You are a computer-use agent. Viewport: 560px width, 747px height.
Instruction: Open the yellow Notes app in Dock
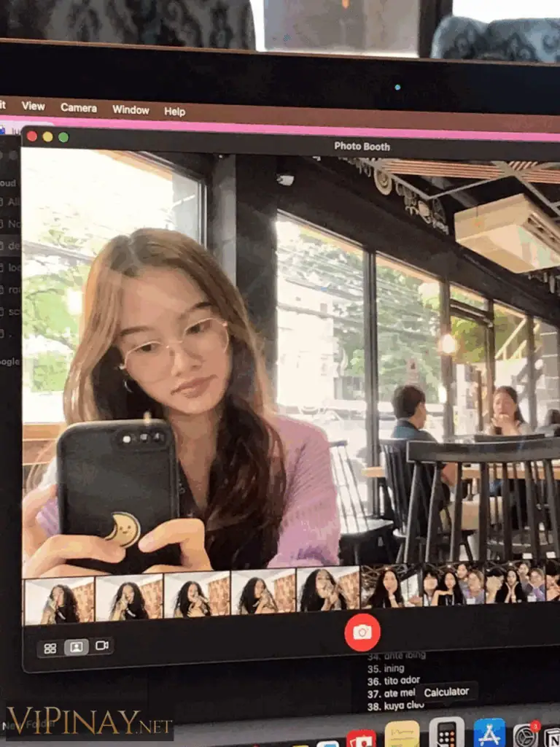pyautogui.click(x=402, y=735)
